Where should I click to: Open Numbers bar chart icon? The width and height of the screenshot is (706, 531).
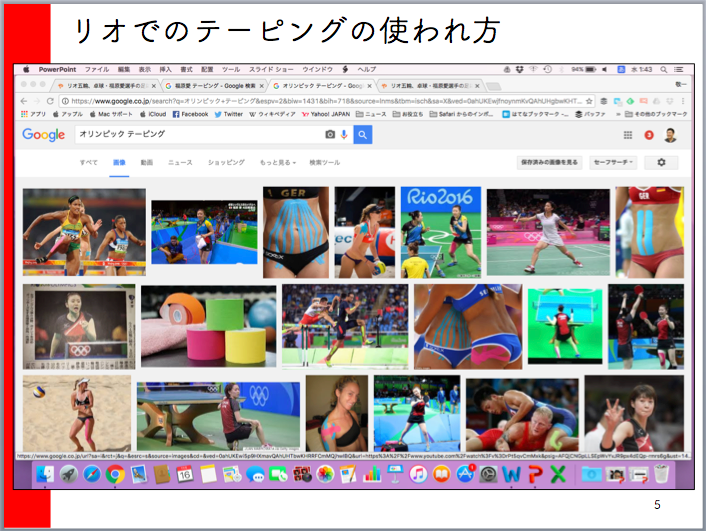tap(372, 475)
